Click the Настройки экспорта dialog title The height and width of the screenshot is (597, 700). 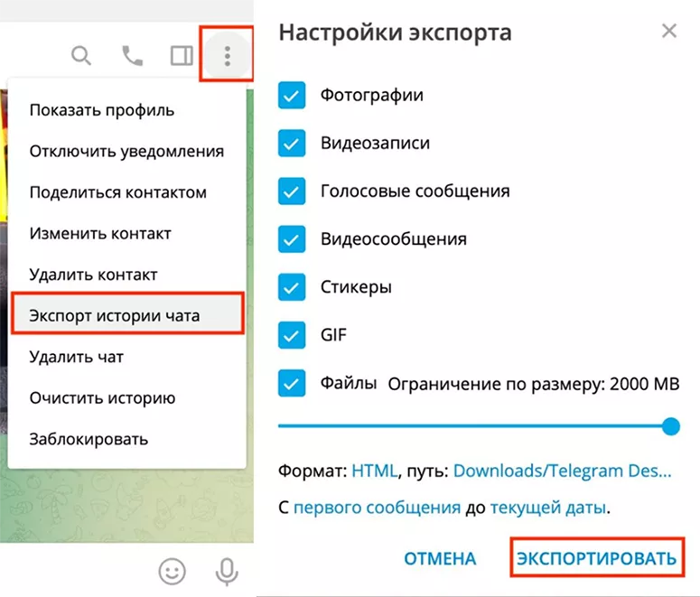(x=395, y=33)
